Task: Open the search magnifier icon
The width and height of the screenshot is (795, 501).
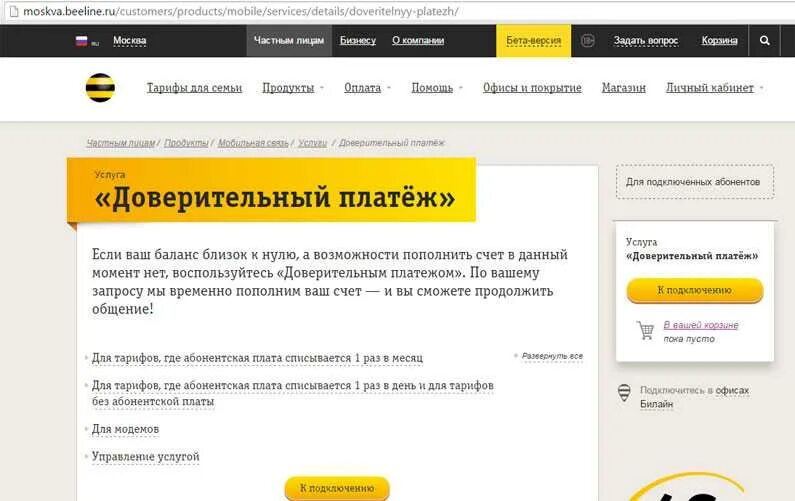Action: tap(765, 41)
